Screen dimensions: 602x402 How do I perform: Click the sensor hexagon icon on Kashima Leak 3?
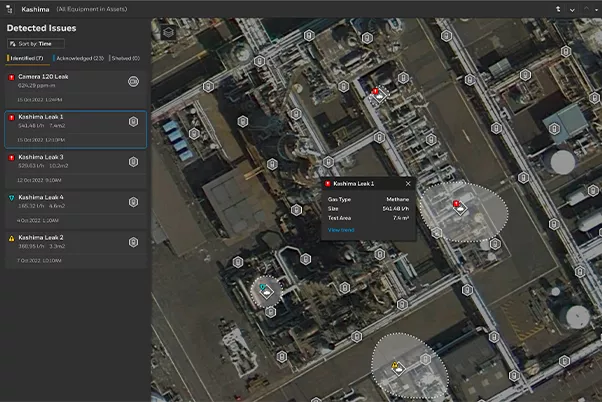tap(133, 162)
